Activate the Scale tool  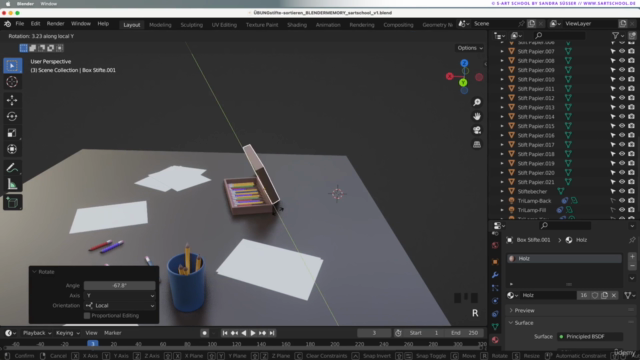click(x=12, y=133)
